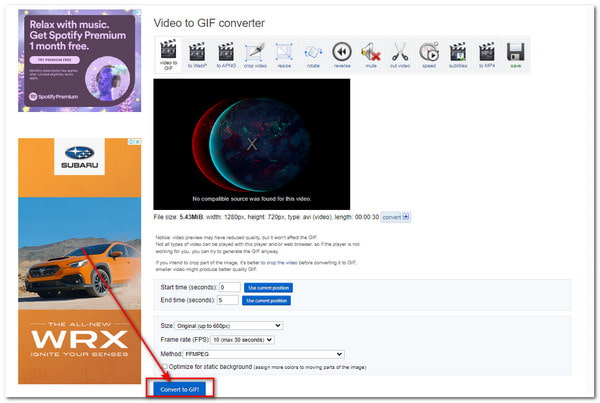Open the to MP4 converter

[x=487, y=55]
